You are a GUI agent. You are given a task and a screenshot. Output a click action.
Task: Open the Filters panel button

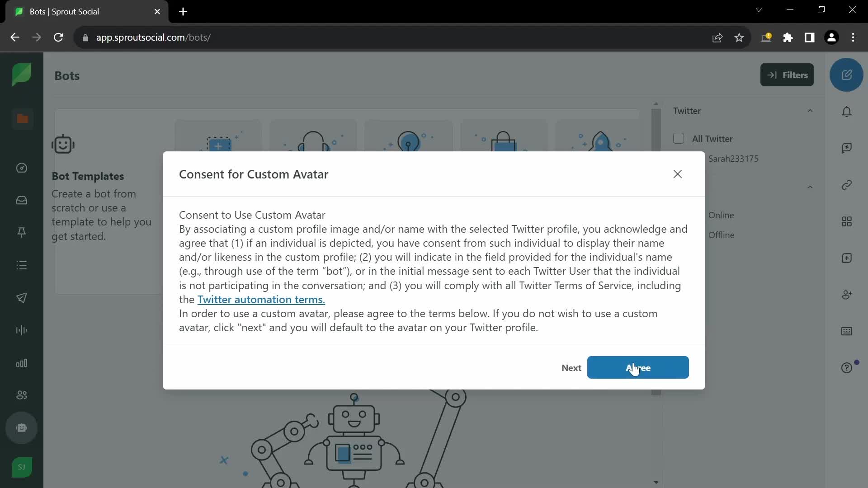coord(787,75)
